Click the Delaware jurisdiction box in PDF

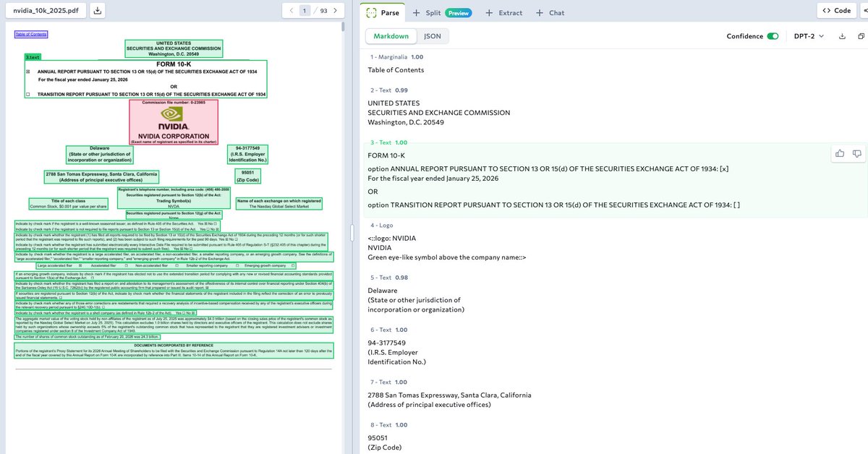(x=99, y=154)
